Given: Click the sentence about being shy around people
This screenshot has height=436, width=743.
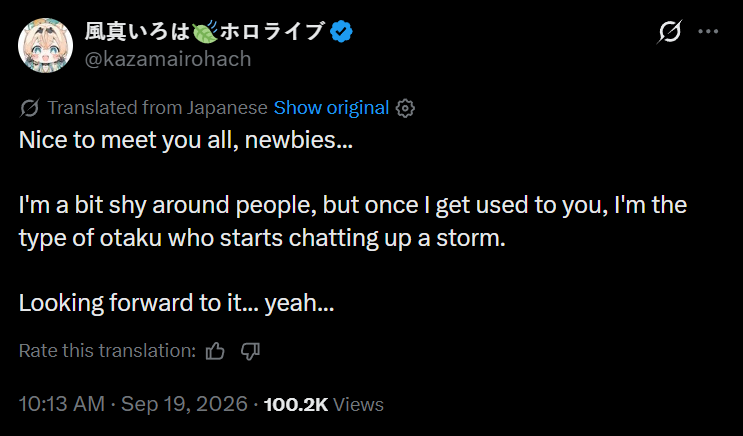Looking at the screenshot, I should 353,221.
